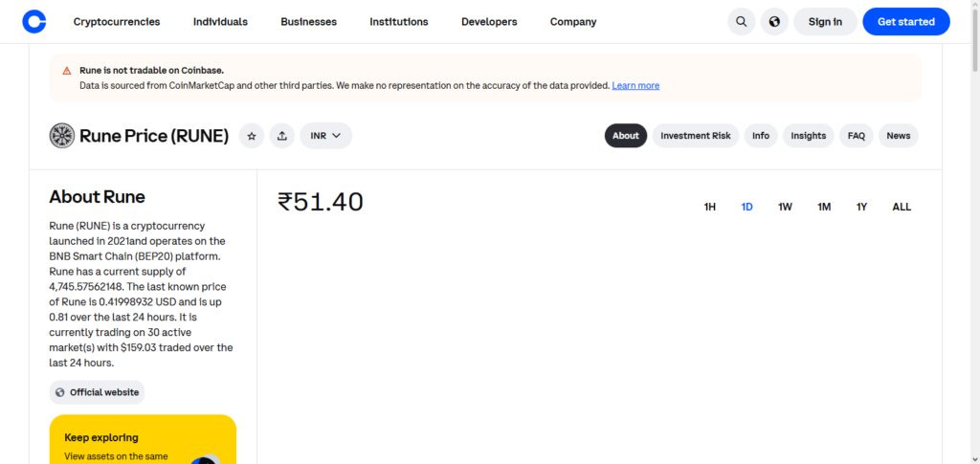The image size is (980, 464).
Task: Click the Sign in button
Action: tap(825, 22)
